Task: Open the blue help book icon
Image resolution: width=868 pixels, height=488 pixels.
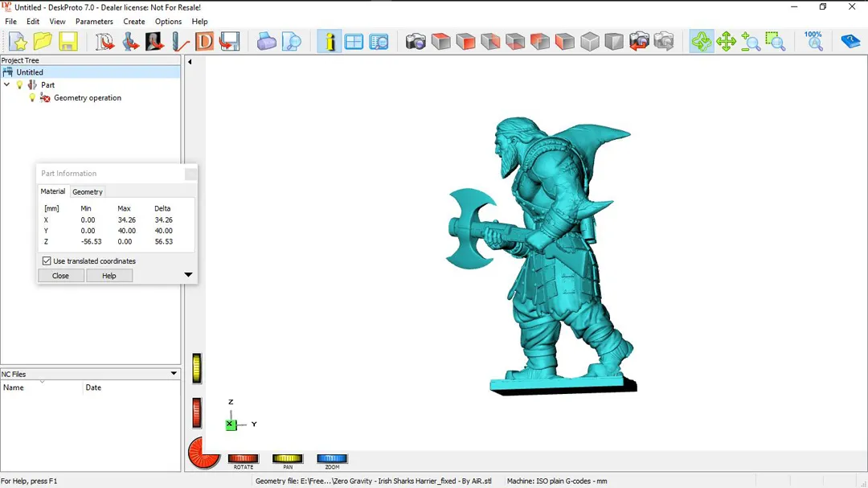Action: (850, 42)
